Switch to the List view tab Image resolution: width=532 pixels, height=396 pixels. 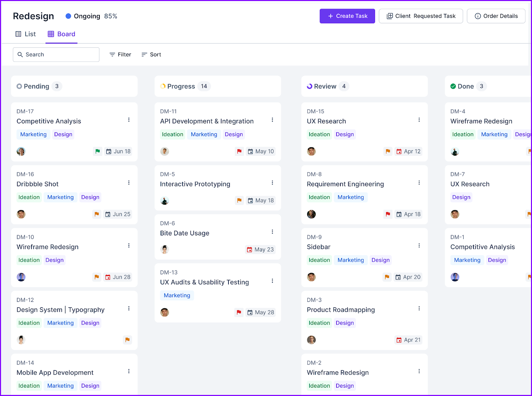pos(26,34)
